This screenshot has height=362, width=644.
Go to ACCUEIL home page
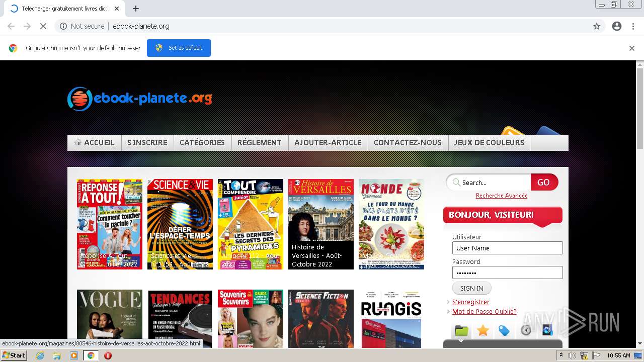[x=95, y=143]
